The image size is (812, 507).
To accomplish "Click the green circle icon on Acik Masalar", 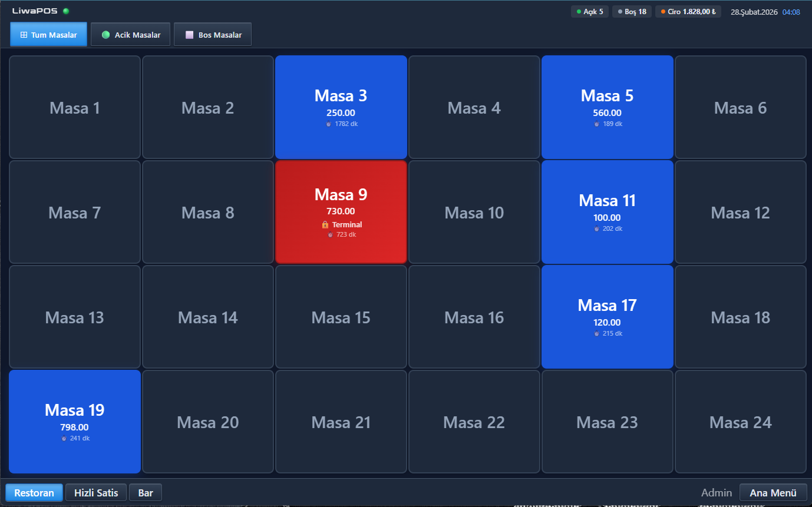I will 106,35.
